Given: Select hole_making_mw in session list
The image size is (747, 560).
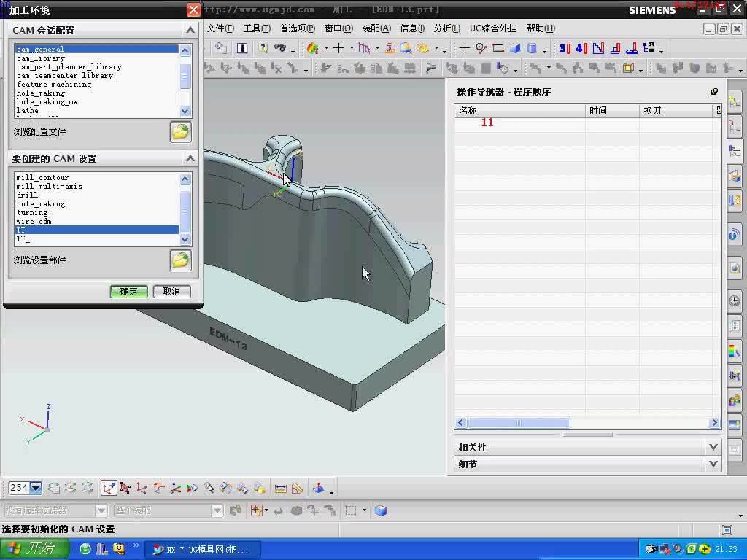Looking at the screenshot, I should (x=97, y=101).
